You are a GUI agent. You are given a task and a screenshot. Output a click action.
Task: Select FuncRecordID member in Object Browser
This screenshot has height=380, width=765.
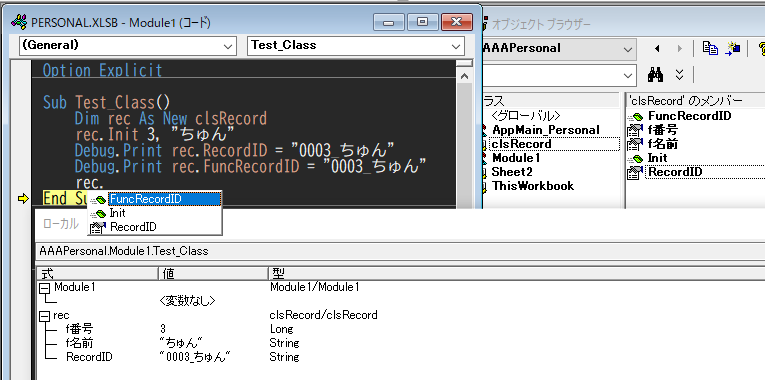tap(689, 116)
